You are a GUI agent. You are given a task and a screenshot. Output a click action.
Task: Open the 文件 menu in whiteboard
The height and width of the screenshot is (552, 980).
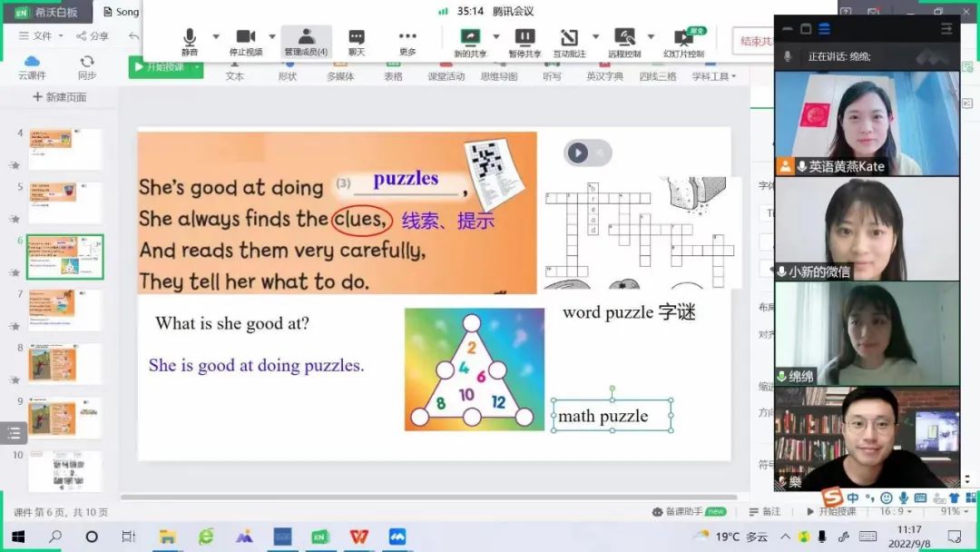click(x=41, y=35)
